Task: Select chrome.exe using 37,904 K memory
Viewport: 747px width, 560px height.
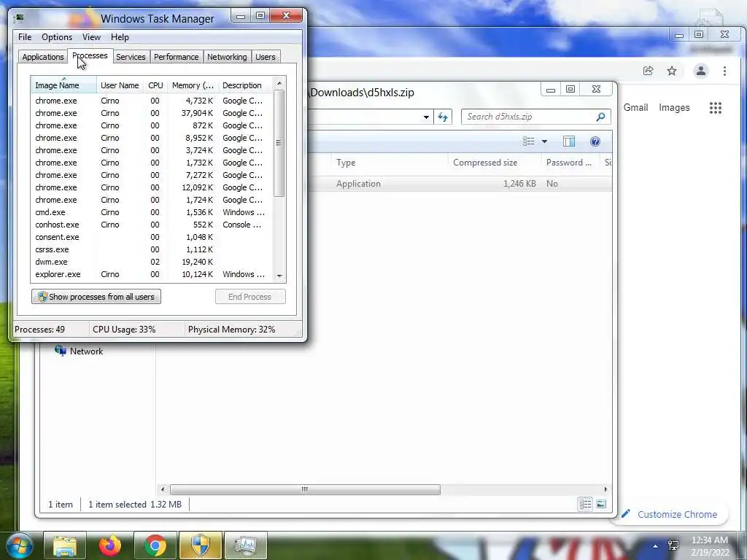Action: coord(152,113)
